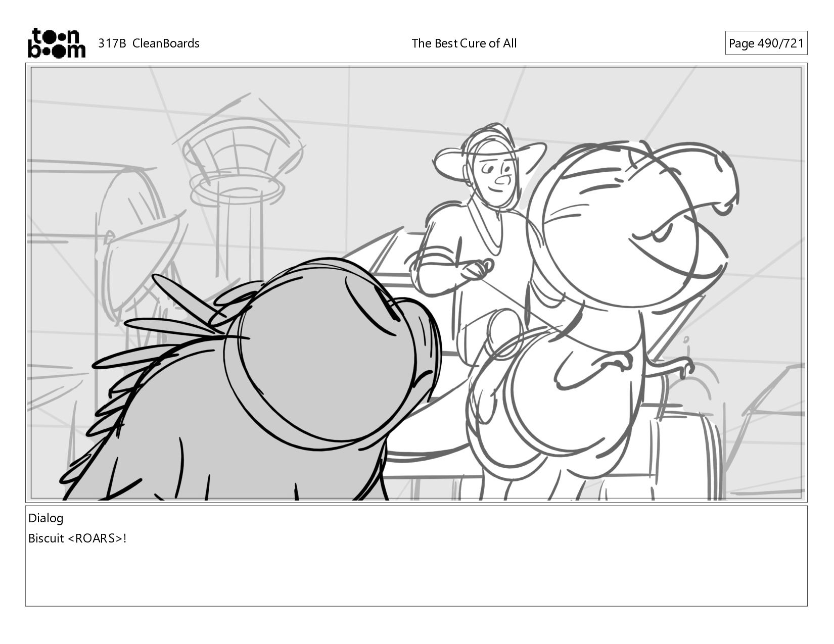Select the '317B CleanBoards' header text
The width and height of the screenshot is (834, 644).
tap(149, 43)
